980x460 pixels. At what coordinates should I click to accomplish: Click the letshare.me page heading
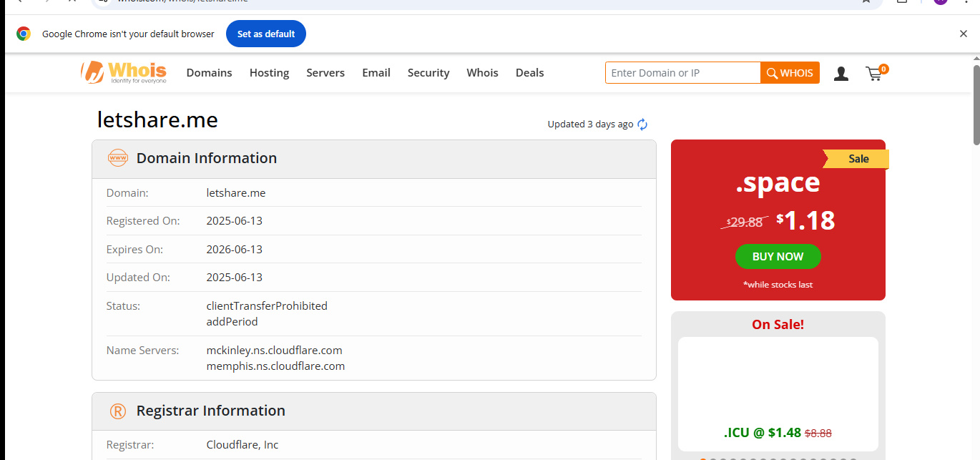157,120
